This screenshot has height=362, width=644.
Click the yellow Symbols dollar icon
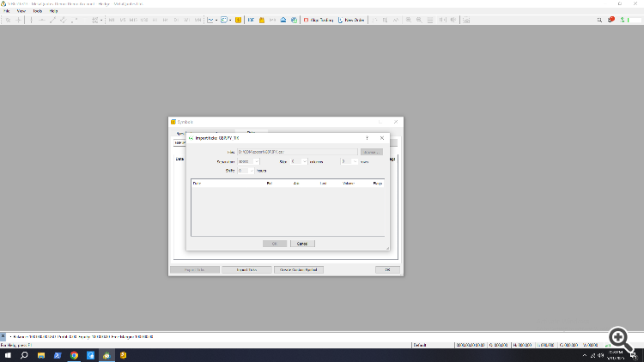point(238,20)
